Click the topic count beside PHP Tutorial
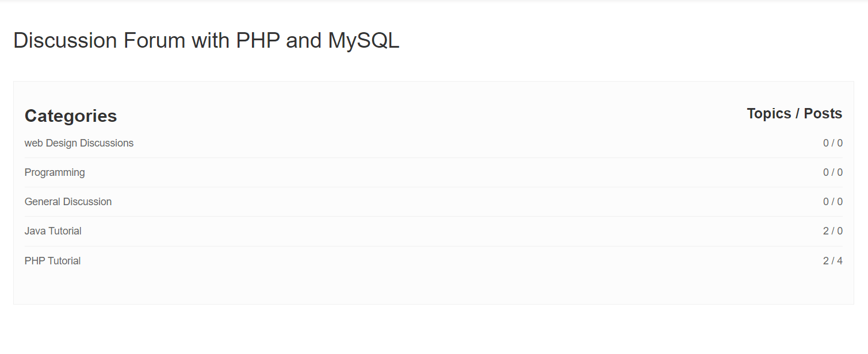Viewport: 868px width, 354px height. 833,260
